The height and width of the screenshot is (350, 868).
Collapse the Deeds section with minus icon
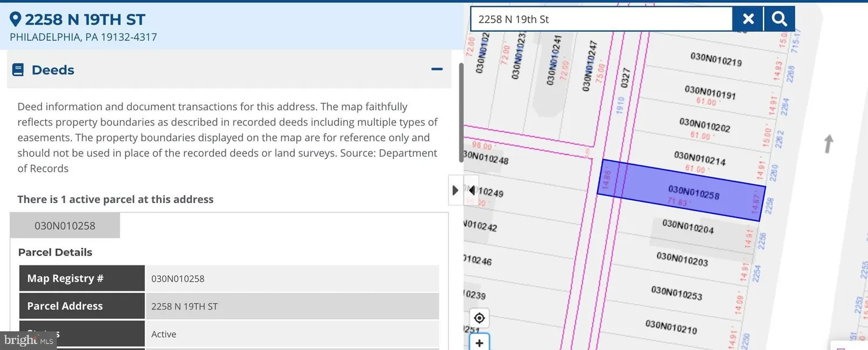pyautogui.click(x=437, y=69)
